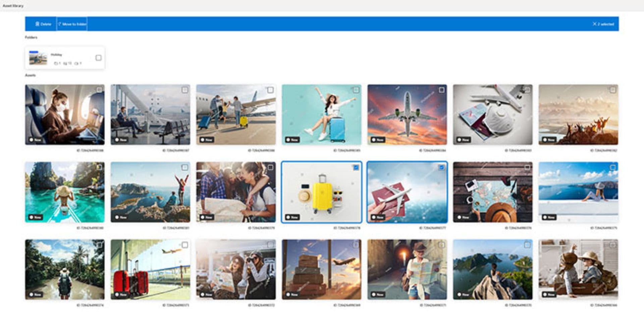Click New badge on stacked luggage image
Image resolution: width=644 pixels, height=319 pixels.
(x=292, y=294)
